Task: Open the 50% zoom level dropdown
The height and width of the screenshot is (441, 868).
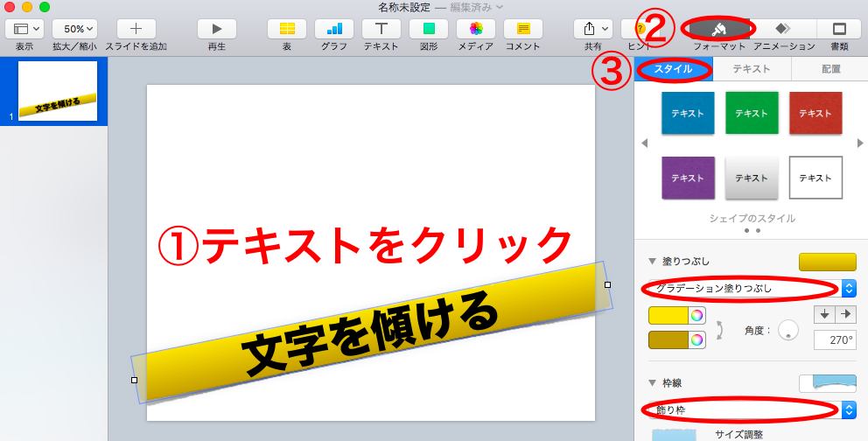Action: click(74, 29)
